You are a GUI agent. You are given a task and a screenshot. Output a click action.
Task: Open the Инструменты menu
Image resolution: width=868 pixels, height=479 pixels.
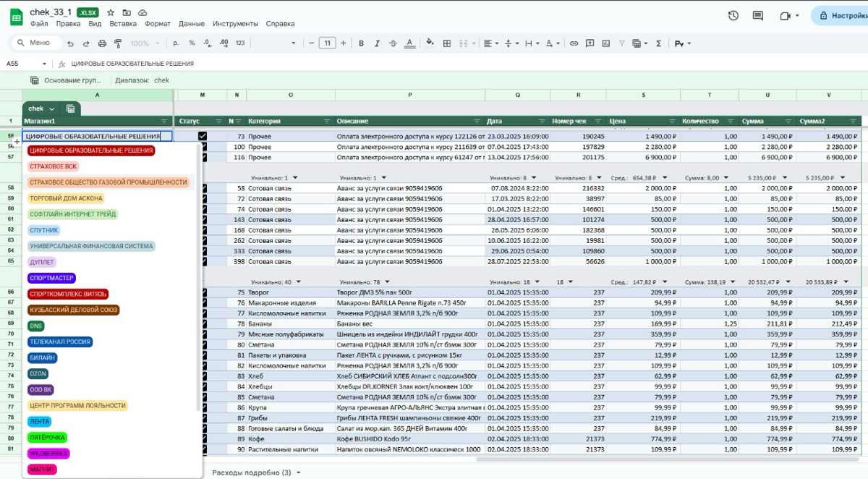235,23
